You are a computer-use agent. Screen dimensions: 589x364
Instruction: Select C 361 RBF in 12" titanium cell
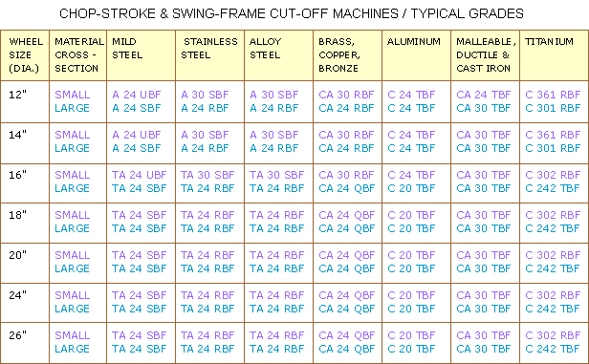(x=553, y=95)
